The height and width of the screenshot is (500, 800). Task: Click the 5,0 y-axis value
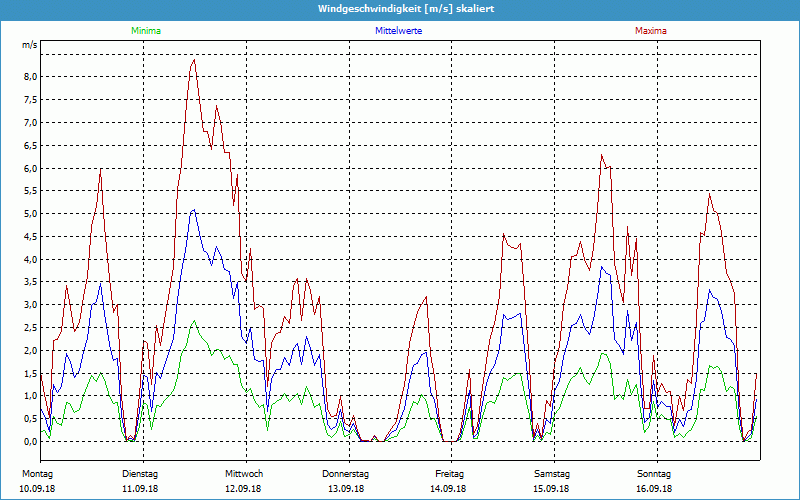click(31, 214)
